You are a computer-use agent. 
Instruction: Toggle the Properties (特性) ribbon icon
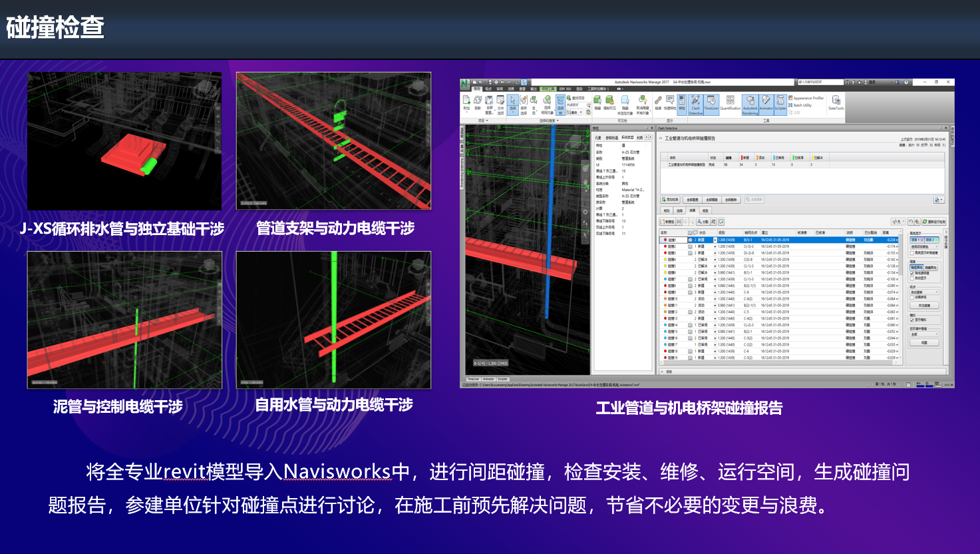(x=682, y=105)
